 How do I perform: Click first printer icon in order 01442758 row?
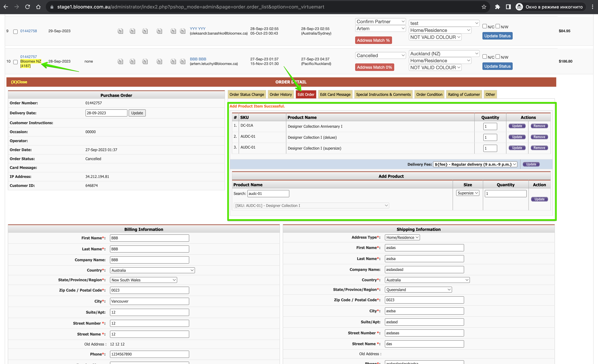coord(120,31)
